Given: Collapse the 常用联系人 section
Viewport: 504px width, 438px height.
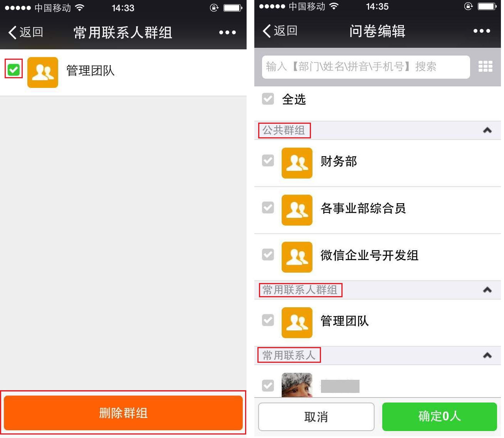Looking at the screenshot, I should pyautogui.click(x=487, y=355).
